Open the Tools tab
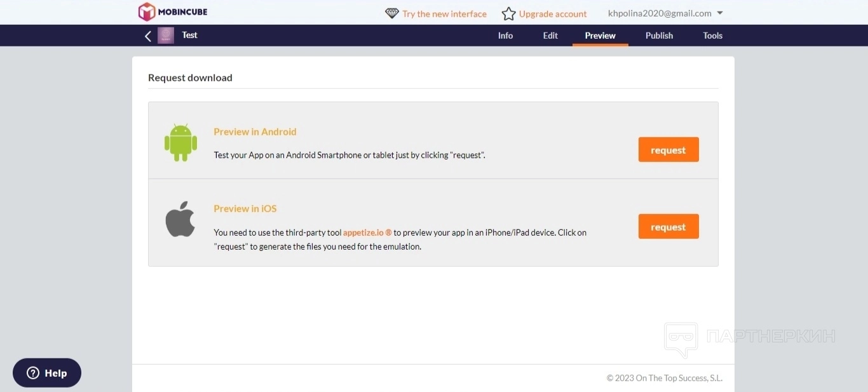 point(713,36)
